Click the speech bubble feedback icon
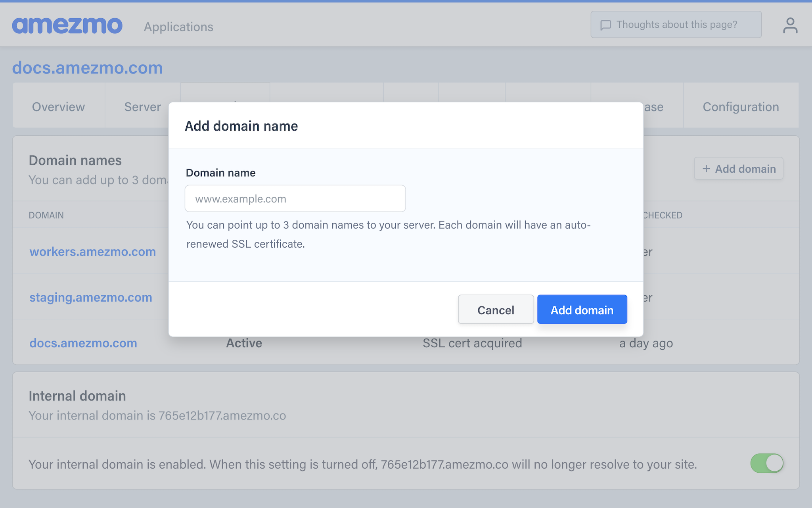 605,25
